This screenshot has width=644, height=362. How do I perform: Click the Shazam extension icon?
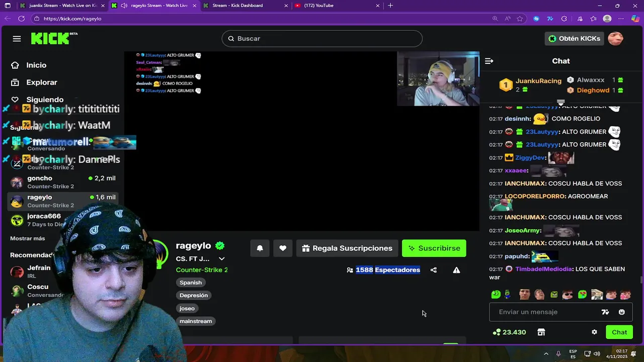point(536,19)
